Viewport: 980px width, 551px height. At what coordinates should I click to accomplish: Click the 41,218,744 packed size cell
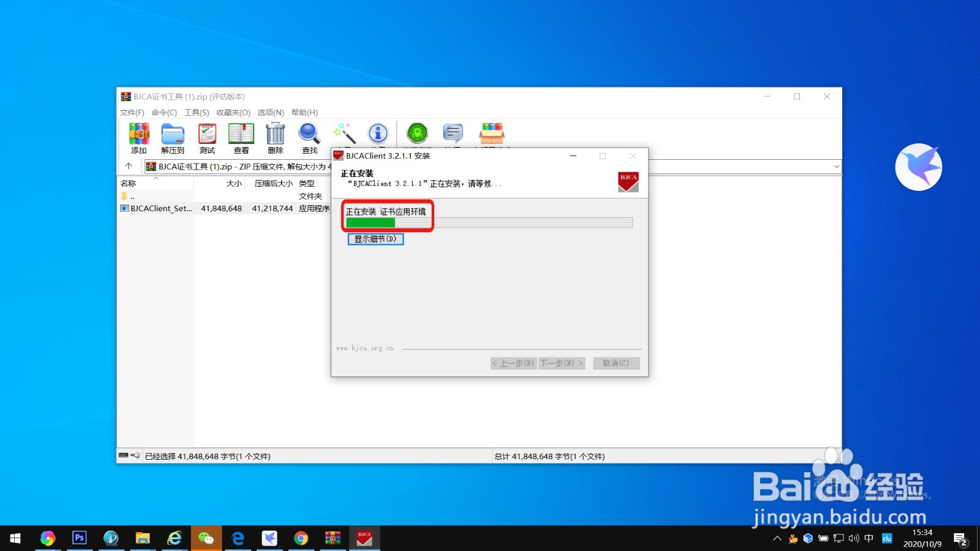pyautogui.click(x=273, y=208)
